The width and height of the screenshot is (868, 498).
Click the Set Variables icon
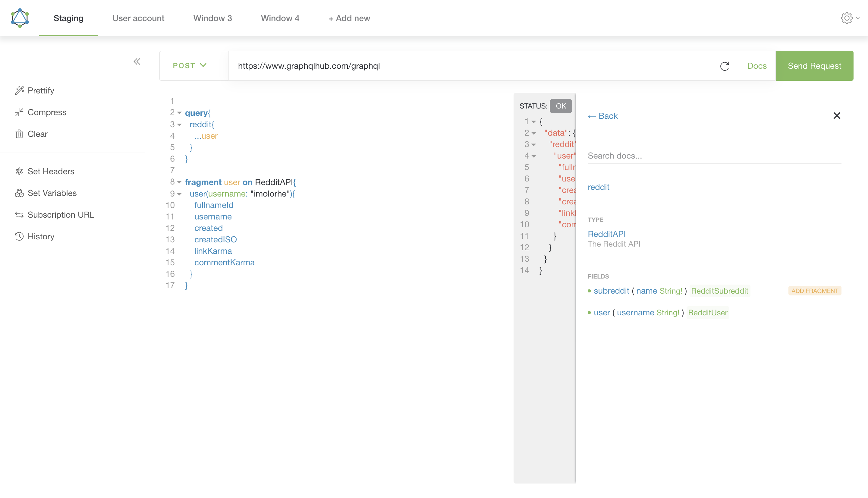click(20, 193)
